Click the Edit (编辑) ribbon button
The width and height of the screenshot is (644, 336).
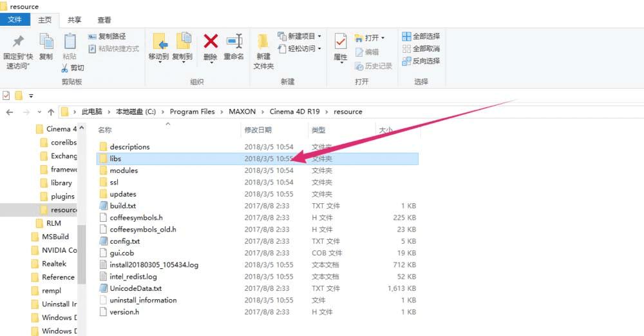tap(367, 52)
